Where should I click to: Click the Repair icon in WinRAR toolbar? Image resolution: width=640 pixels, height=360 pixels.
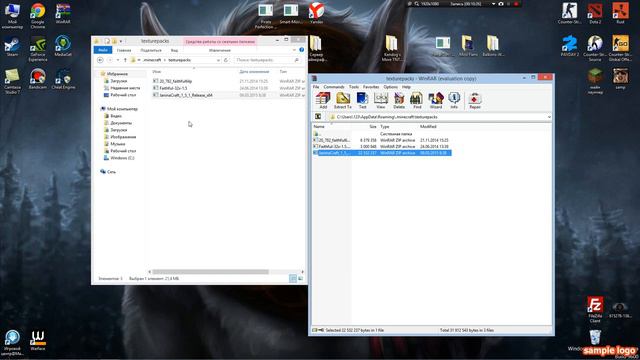475,100
